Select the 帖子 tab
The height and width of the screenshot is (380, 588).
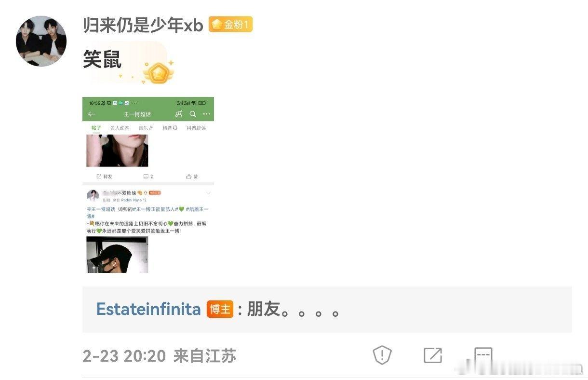(x=96, y=128)
